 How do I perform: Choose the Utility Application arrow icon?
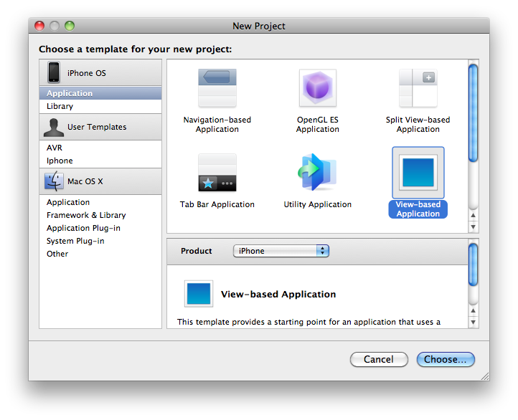click(318, 172)
